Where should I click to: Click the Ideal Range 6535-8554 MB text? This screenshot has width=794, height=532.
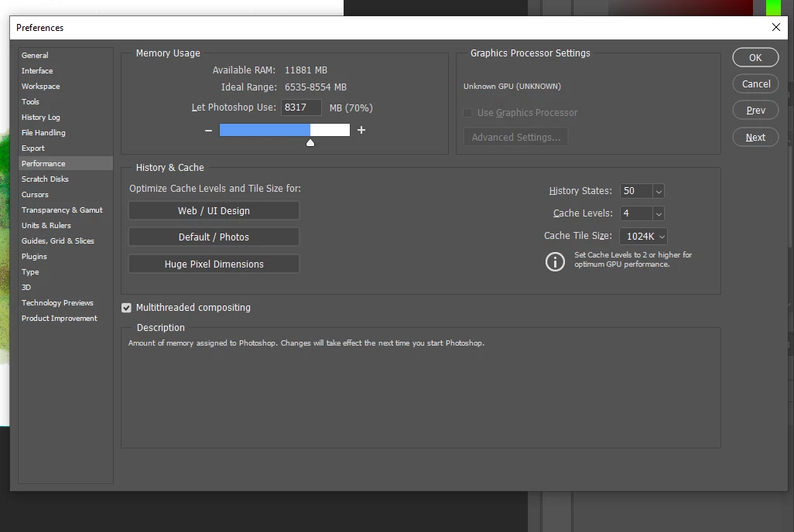[316, 87]
